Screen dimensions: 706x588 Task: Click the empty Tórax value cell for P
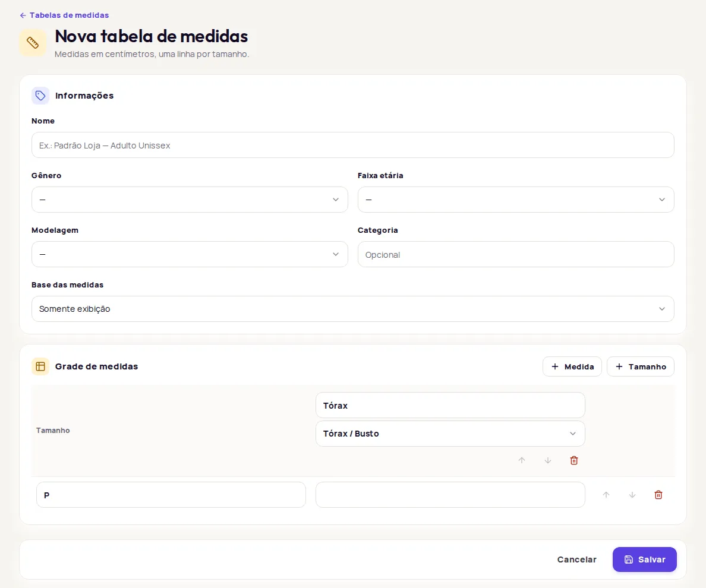pos(450,495)
